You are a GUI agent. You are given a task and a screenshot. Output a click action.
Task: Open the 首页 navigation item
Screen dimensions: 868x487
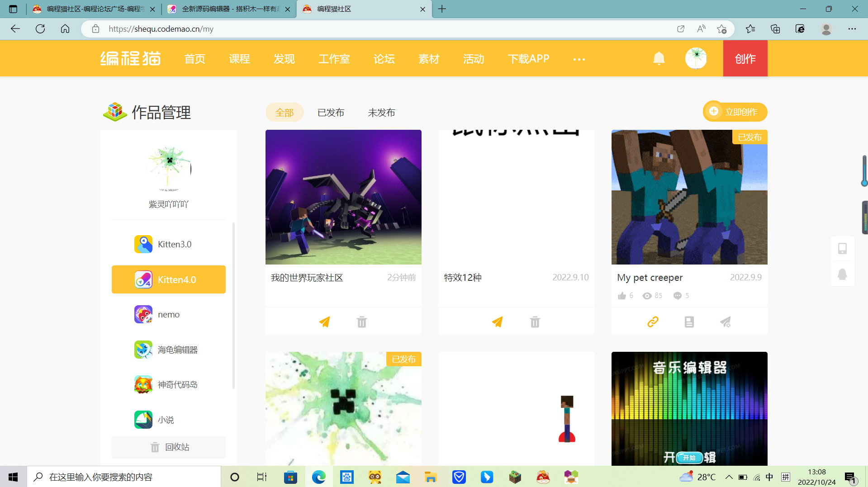point(195,59)
